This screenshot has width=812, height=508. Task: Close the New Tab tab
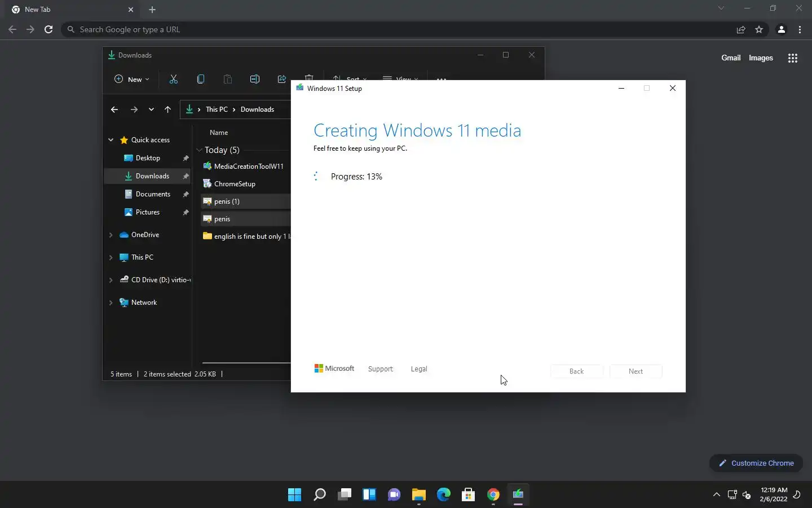click(x=131, y=10)
